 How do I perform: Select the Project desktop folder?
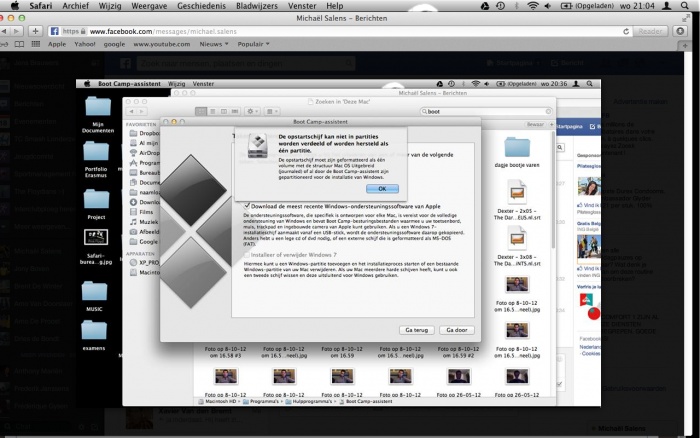[x=96, y=204]
